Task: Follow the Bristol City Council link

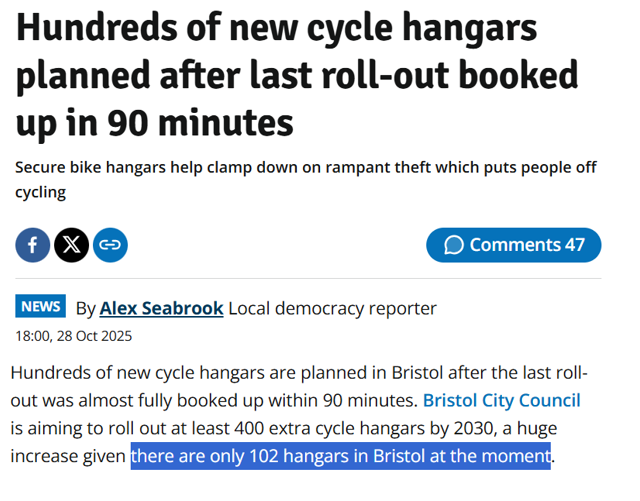Action: [x=501, y=401]
